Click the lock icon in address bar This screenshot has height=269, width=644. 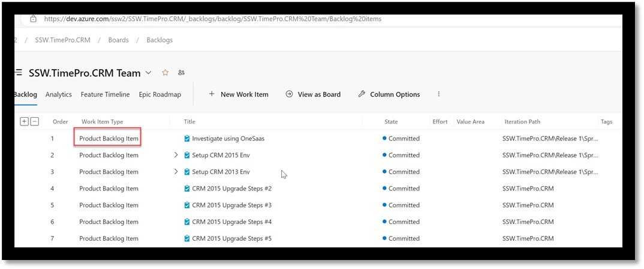[x=34, y=19]
